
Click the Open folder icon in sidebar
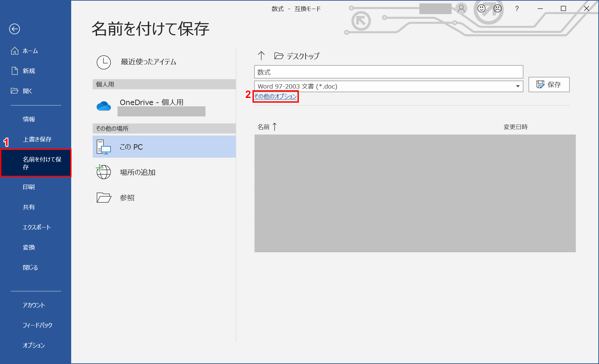tap(14, 91)
